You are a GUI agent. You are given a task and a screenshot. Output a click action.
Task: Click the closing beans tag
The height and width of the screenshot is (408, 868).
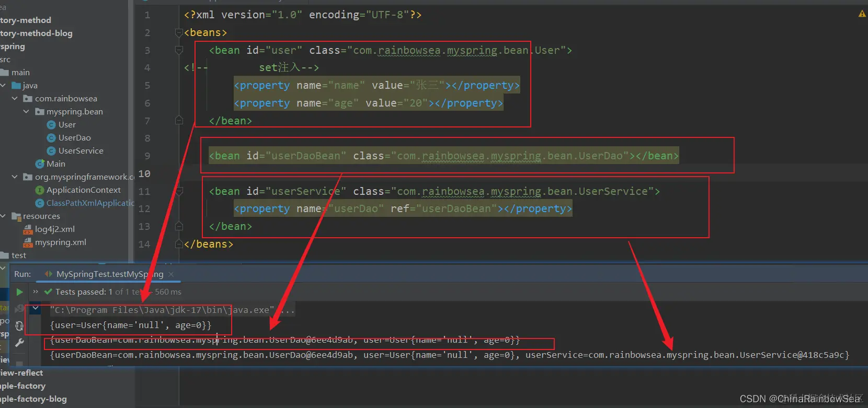pyautogui.click(x=209, y=244)
